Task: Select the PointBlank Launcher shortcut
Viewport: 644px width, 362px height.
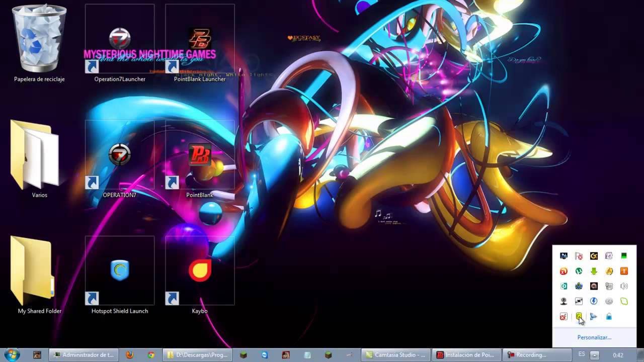Action: [200, 44]
